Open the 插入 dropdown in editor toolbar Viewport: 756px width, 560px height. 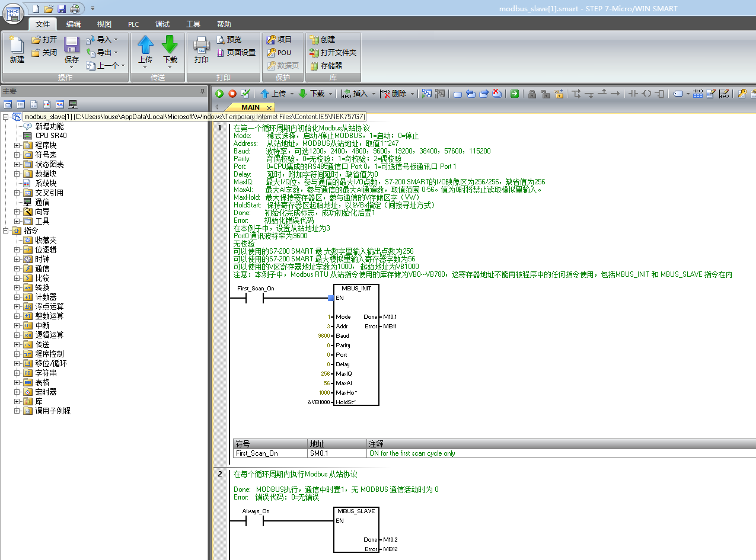pos(373,94)
